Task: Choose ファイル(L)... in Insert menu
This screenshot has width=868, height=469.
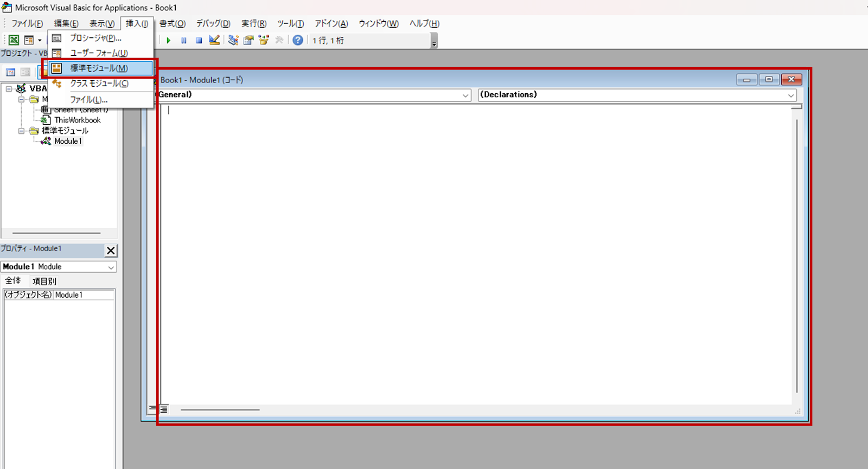Action: 100,100
